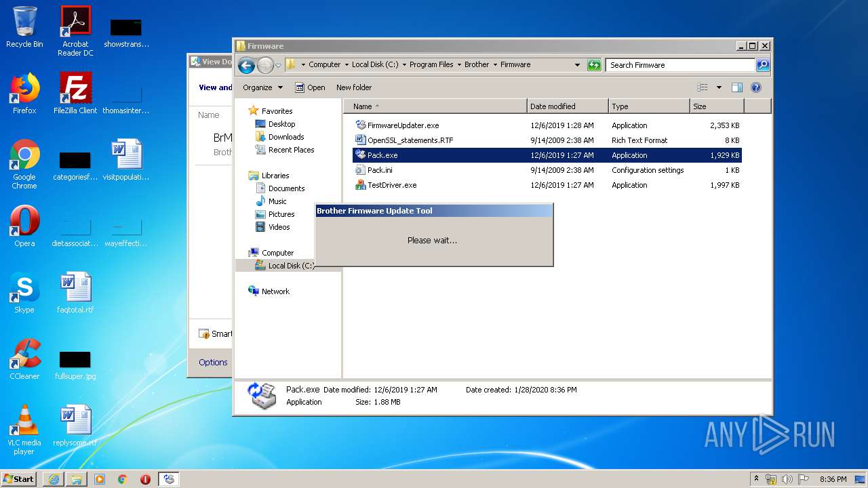This screenshot has width=868, height=488.
Task: Go back in Explorer navigation
Action: (246, 65)
